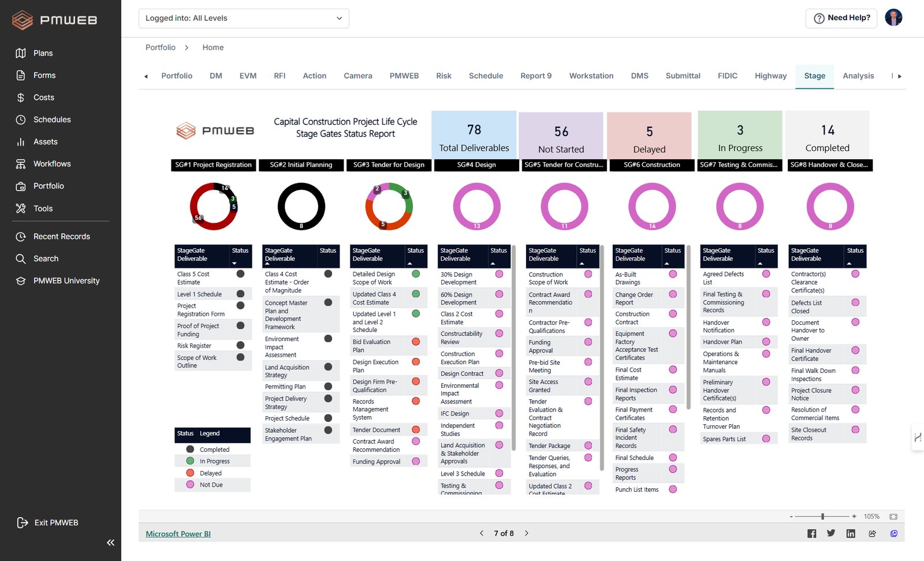Adjust the zoom slider handle

click(822, 517)
